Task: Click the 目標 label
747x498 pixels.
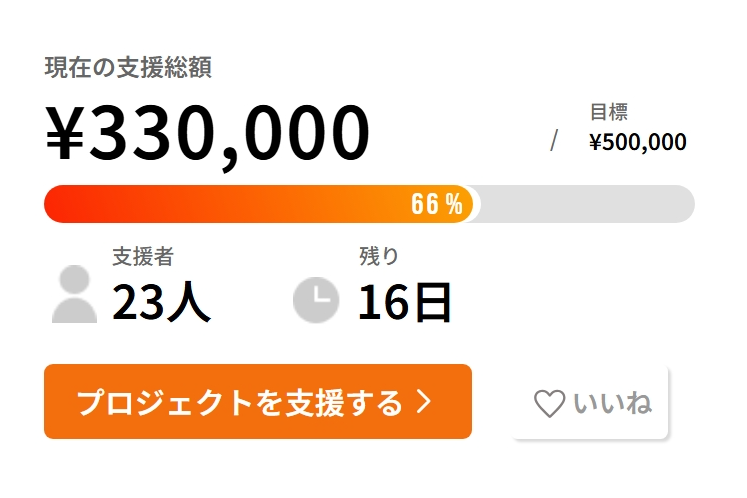Action: (x=609, y=112)
